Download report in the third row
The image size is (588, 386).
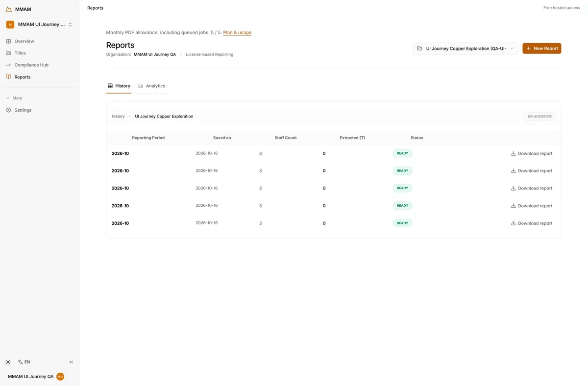(532, 188)
